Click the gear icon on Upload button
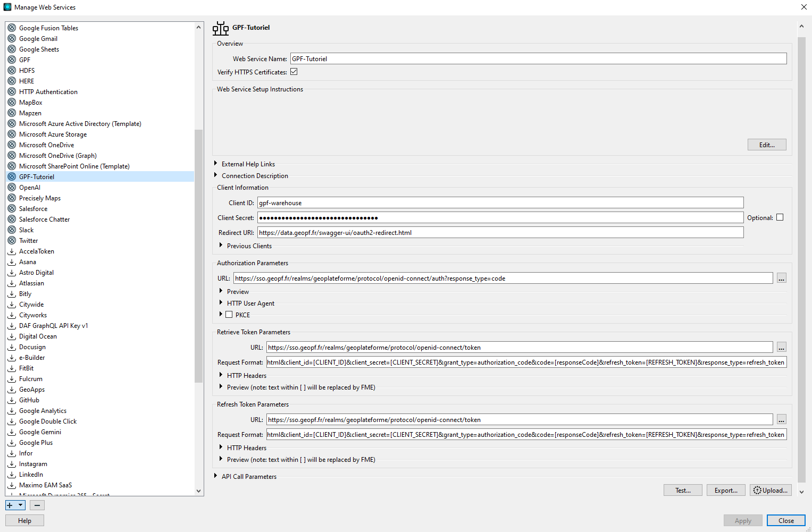812x532 pixels. click(757, 491)
